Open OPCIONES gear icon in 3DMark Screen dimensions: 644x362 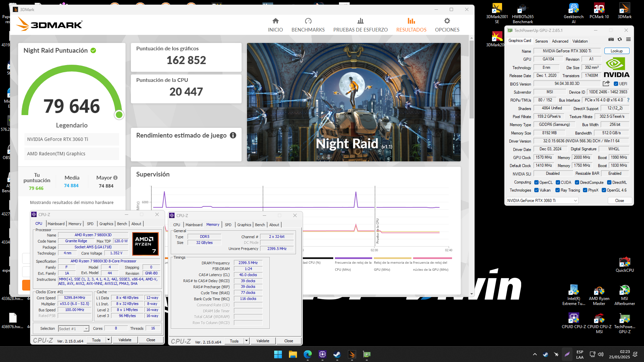click(x=447, y=21)
